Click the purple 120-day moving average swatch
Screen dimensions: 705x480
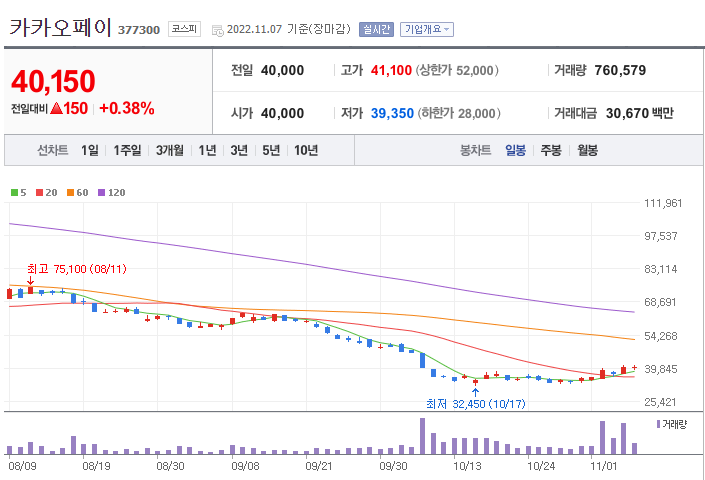[102, 192]
